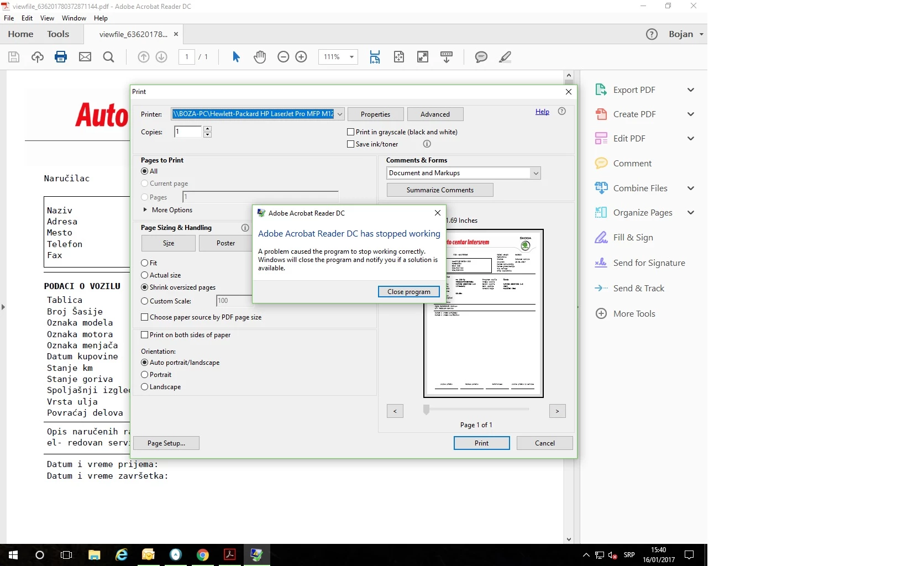Open Fill & Sign tool
924x566 pixels.
pyautogui.click(x=633, y=238)
